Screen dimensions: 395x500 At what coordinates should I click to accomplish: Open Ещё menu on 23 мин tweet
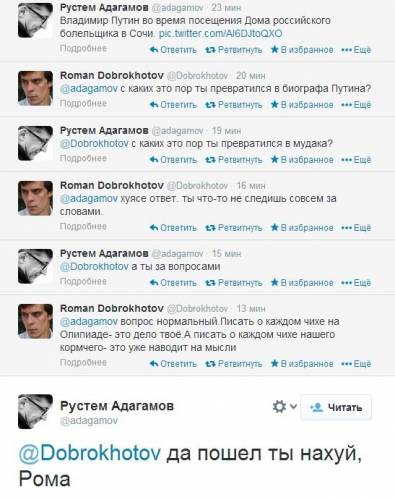point(356,50)
